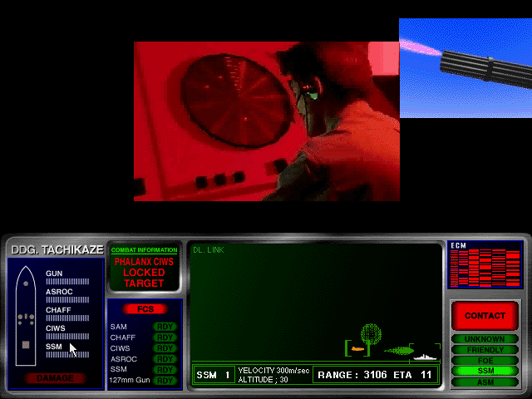The image size is (532, 399).
Task: Click the orange missile icon in brackets
Action: pos(357,348)
